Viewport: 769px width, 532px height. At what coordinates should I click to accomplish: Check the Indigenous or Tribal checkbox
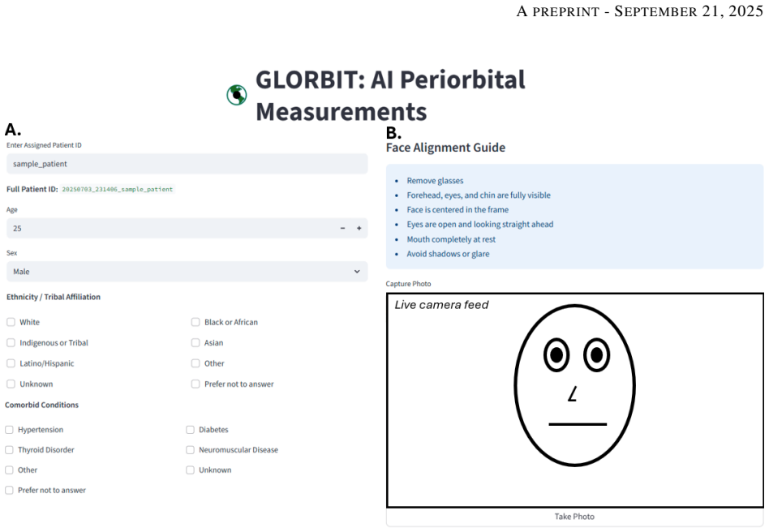[x=11, y=343]
